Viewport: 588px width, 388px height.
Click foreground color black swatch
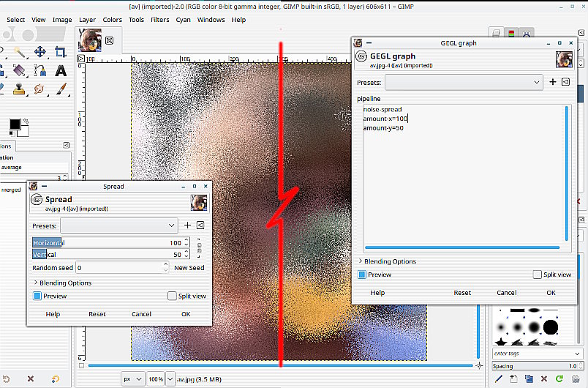pyautogui.click(x=15, y=124)
